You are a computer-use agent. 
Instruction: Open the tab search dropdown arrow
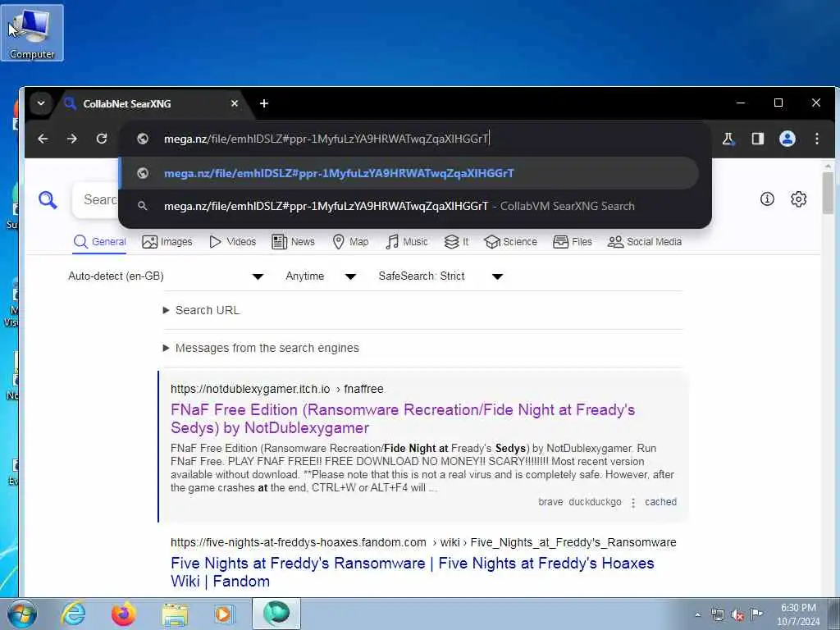[41, 103]
